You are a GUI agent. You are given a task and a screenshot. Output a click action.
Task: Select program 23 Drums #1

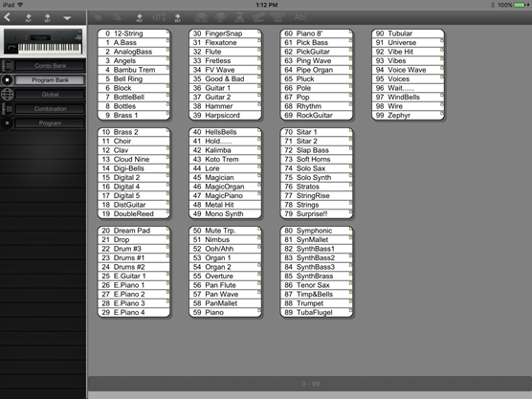pos(134,257)
